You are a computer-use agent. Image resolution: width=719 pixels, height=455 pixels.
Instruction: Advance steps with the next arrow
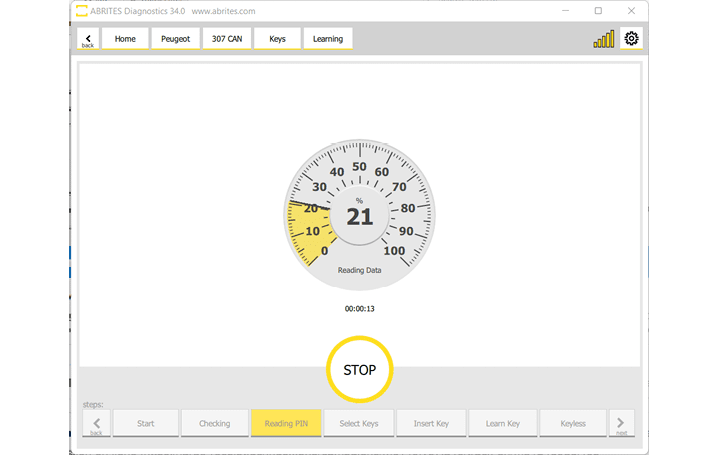tap(621, 424)
